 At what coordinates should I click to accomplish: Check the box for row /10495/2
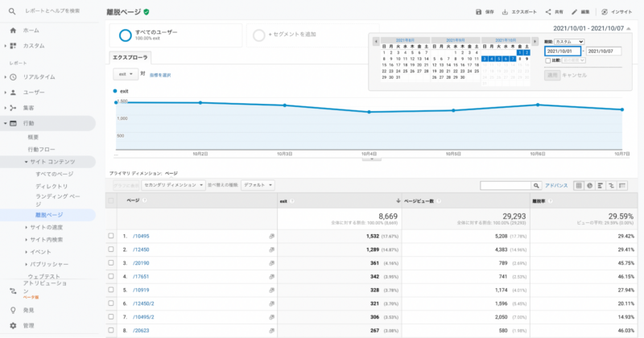point(111,316)
